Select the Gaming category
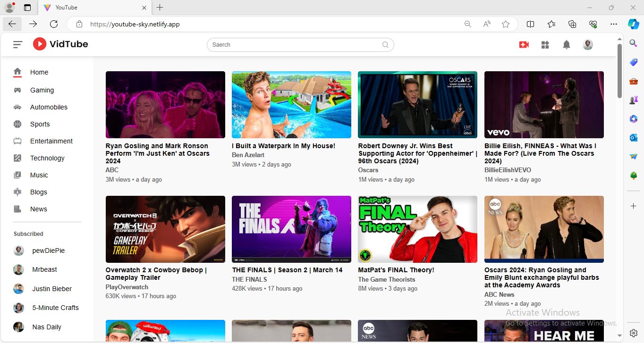This screenshot has width=644, height=343. [42, 90]
